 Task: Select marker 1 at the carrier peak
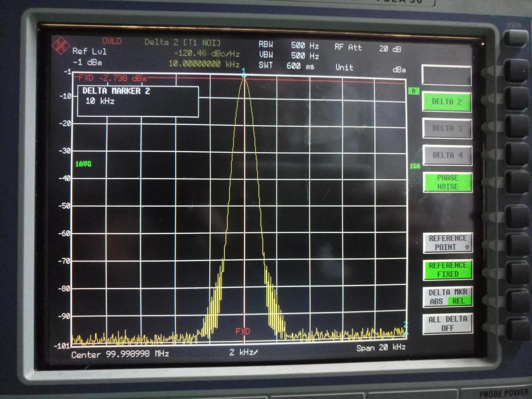pos(244,73)
